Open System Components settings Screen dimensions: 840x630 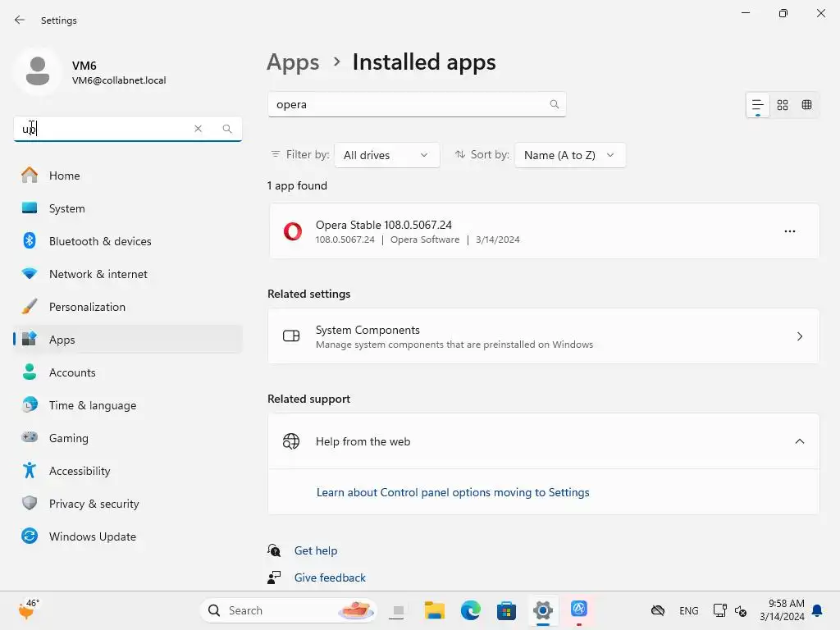(x=543, y=336)
